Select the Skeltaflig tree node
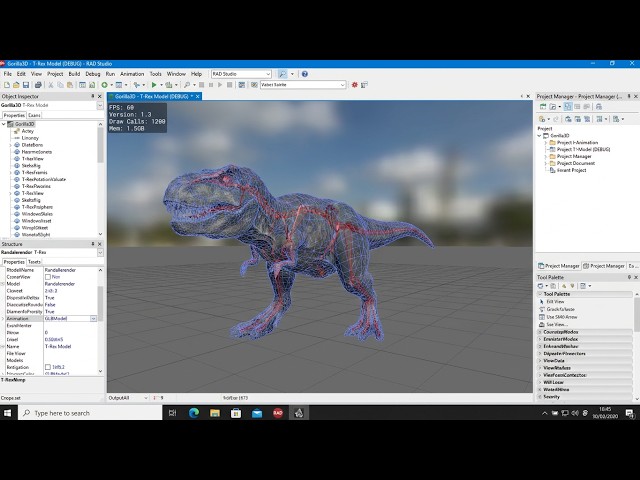 [31, 200]
